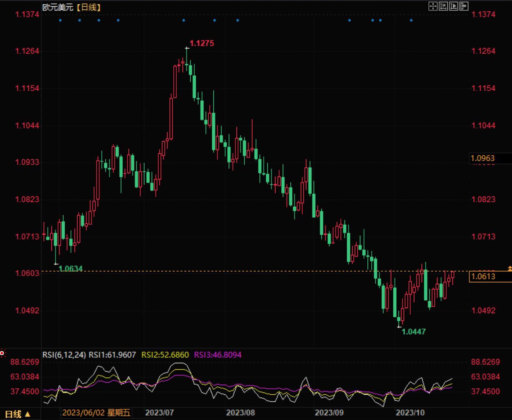Click the first blue diamond event marker

tap(60, 20)
